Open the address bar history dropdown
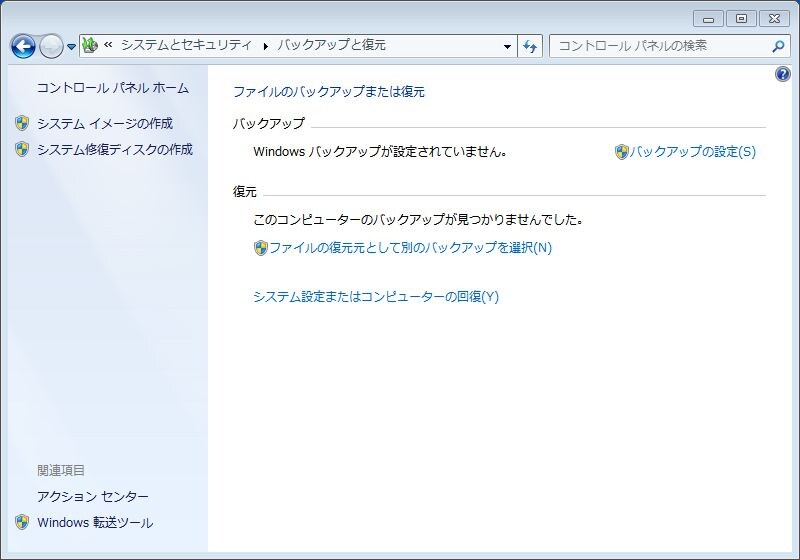 (x=507, y=46)
